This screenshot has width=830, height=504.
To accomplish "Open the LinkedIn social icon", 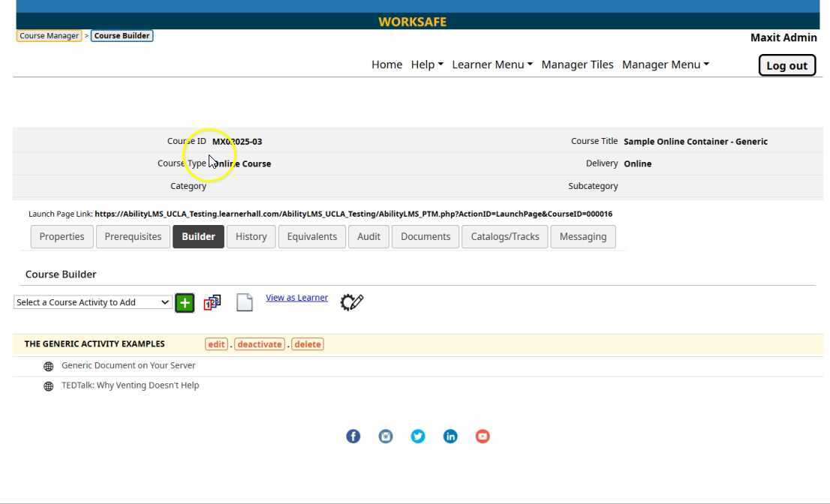I will (450, 436).
